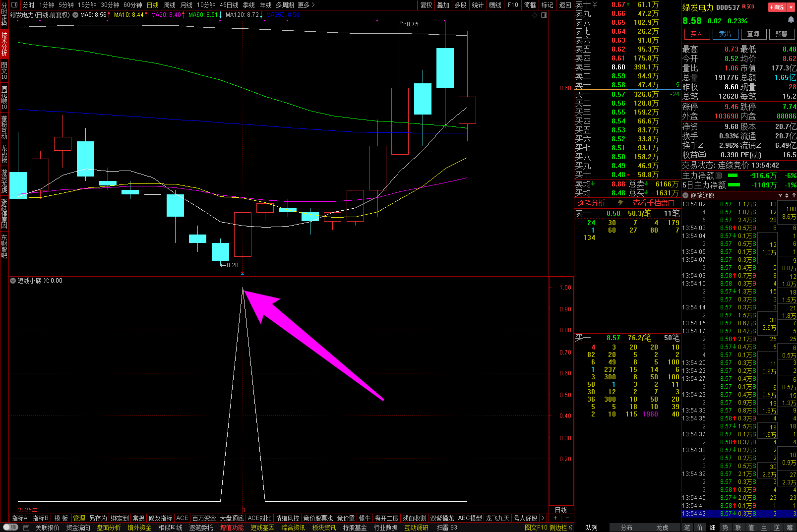The width and height of the screenshot is (797, 532).
Task: Click the window icon in bottom status bar
Action: tap(26, 528)
